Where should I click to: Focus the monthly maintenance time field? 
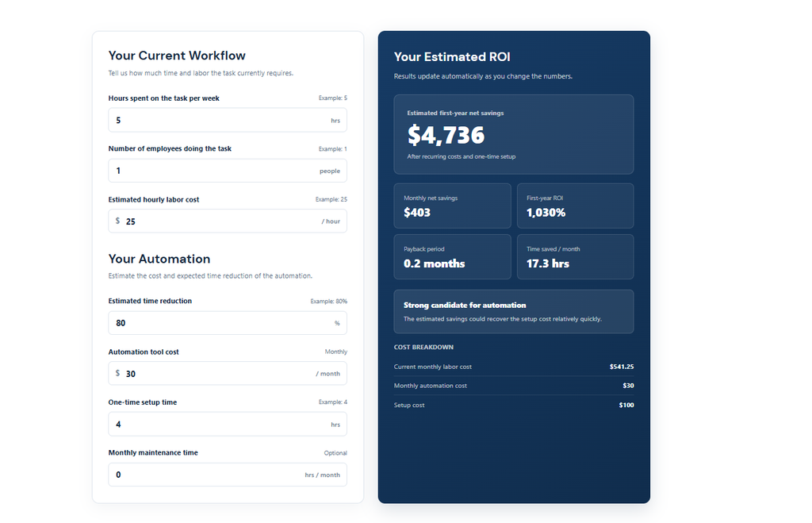coord(228,475)
